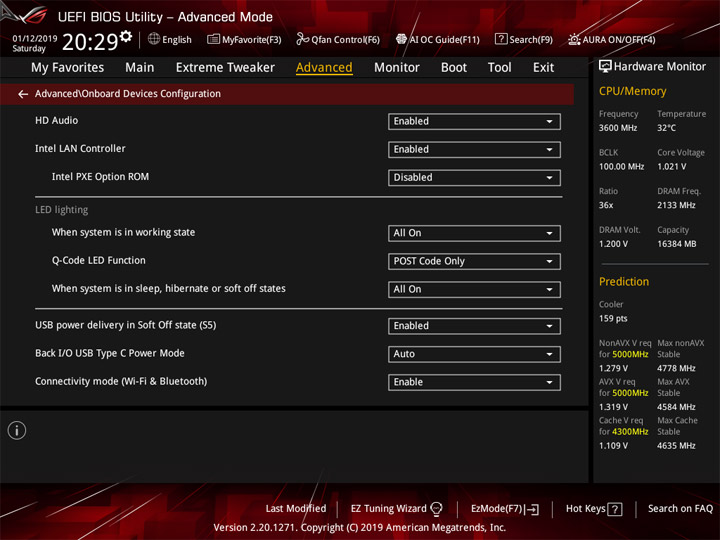Screen dimensions: 720x540
Task: Select the Back I/O USB Type C Power Mode label
Action: pos(110,353)
